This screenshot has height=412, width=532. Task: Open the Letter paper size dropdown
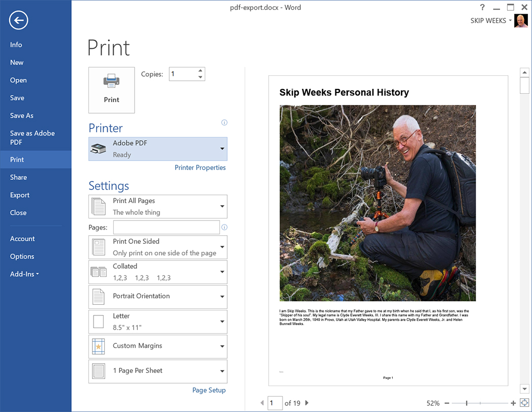(x=158, y=322)
